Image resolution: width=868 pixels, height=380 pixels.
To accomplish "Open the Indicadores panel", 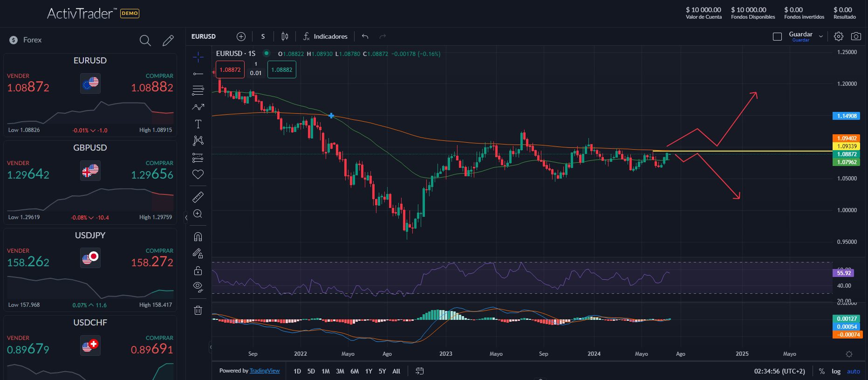I will pos(325,36).
